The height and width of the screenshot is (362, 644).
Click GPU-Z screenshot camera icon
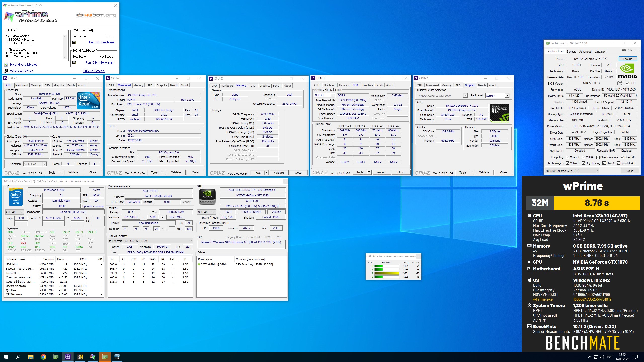(x=623, y=50)
